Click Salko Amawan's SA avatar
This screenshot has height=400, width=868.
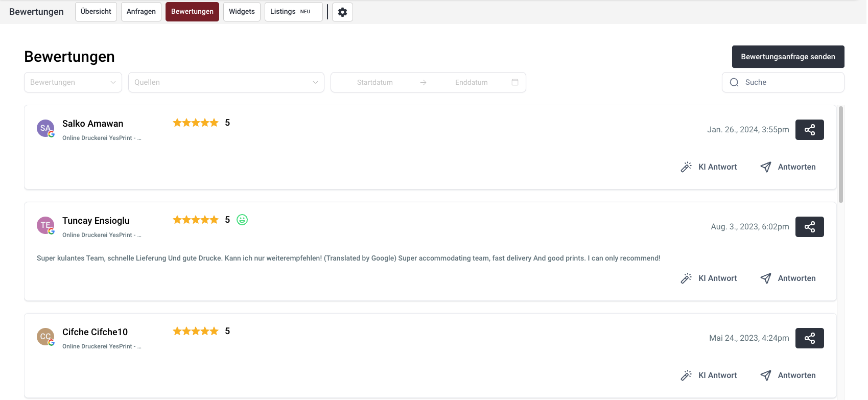(45, 128)
